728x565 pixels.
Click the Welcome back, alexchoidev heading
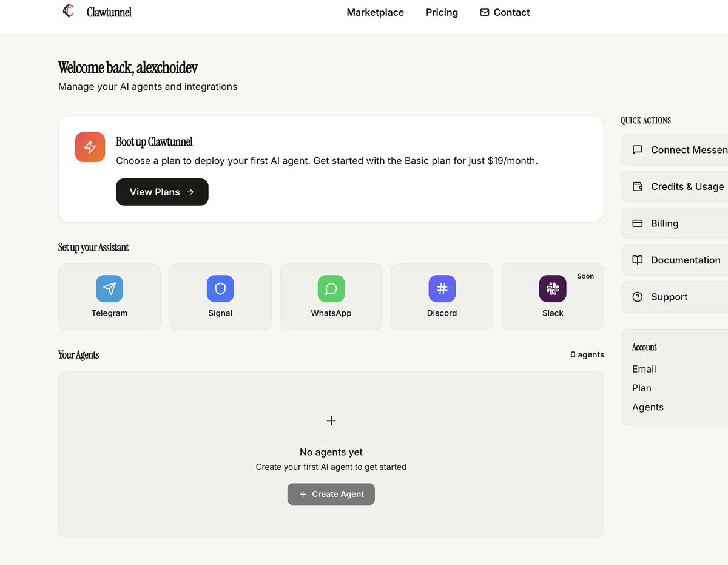128,67
